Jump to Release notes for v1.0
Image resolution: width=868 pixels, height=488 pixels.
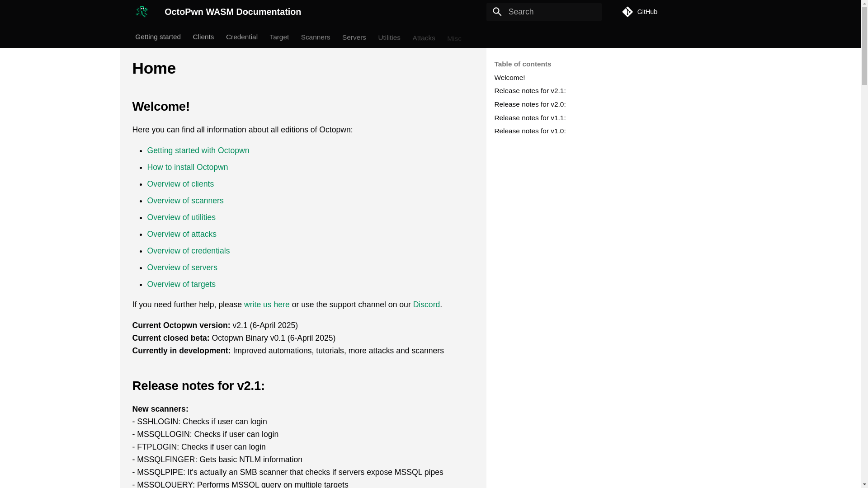pyautogui.click(x=530, y=131)
